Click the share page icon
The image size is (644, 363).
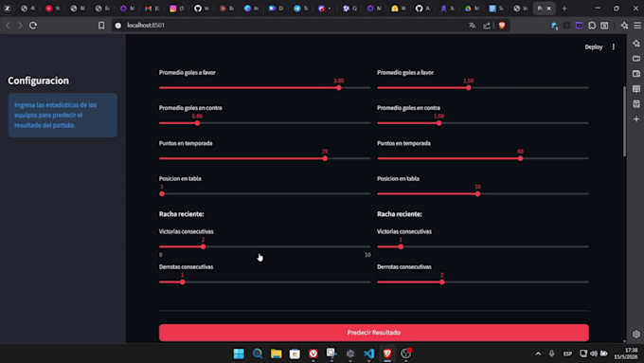(x=487, y=26)
